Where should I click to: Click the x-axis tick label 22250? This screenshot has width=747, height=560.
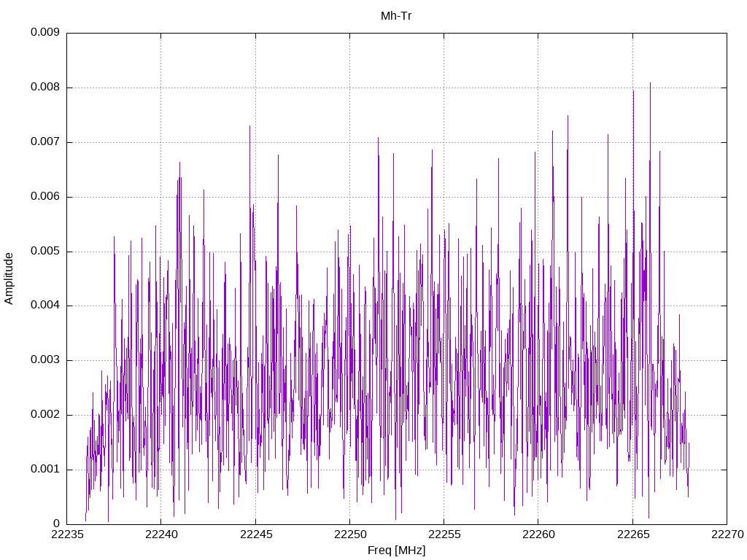coord(350,534)
